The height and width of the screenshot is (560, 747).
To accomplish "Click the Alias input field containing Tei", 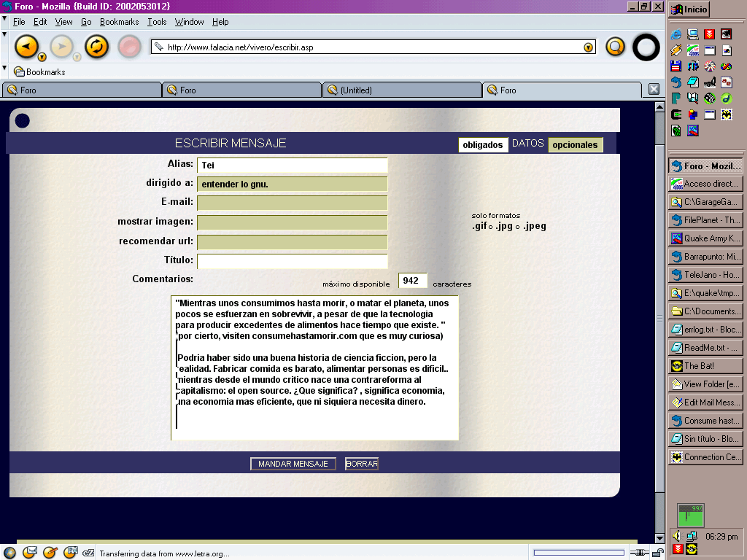I will click(x=292, y=166).
